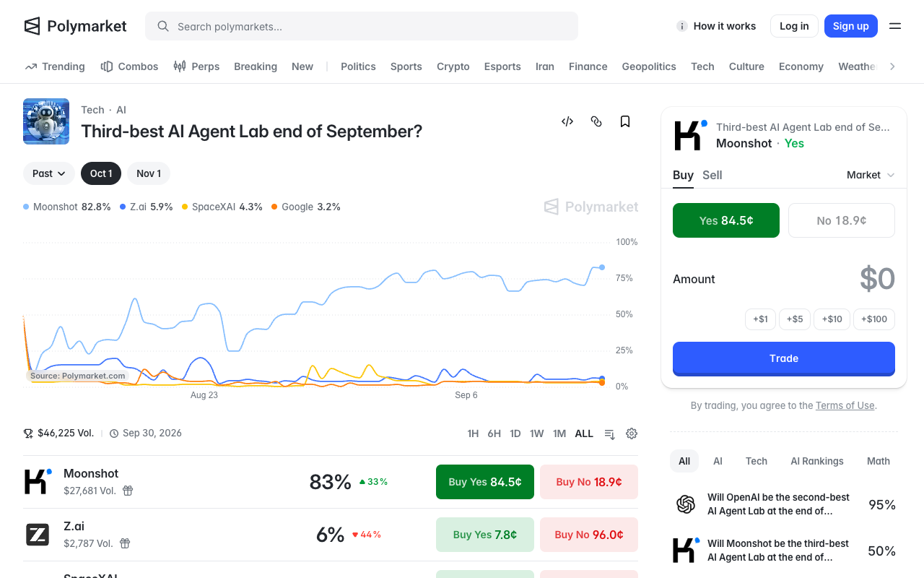Image resolution: width=924 pixels, height=578 pixels.
Task: Open the hamburger menu icon
Action: [x=895, y=26]
